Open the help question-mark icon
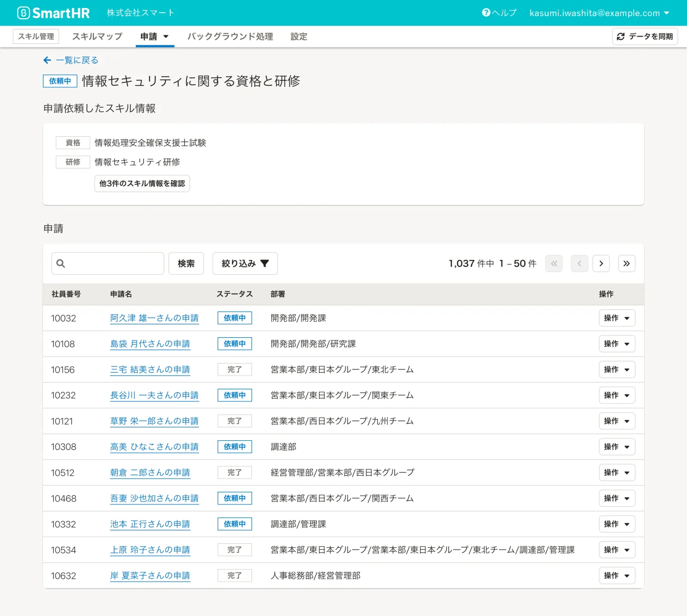This screenshot has width=687, height=616. (486, 13)
